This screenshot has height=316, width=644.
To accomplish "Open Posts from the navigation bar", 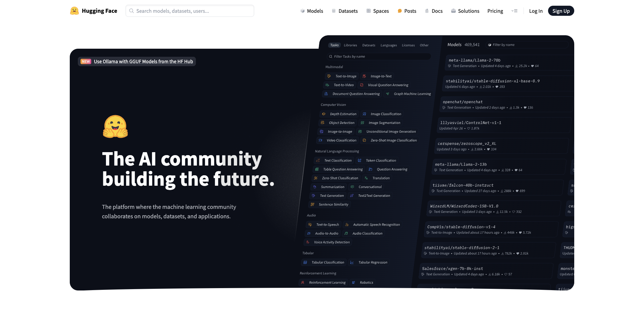I will pos(407,11).
